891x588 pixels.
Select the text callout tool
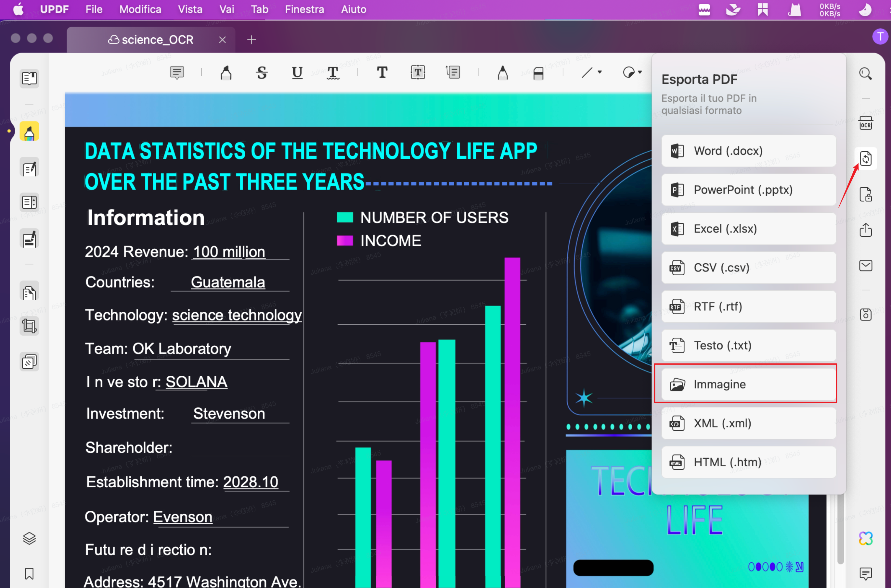pyautogui.click(x=453, y=72)
